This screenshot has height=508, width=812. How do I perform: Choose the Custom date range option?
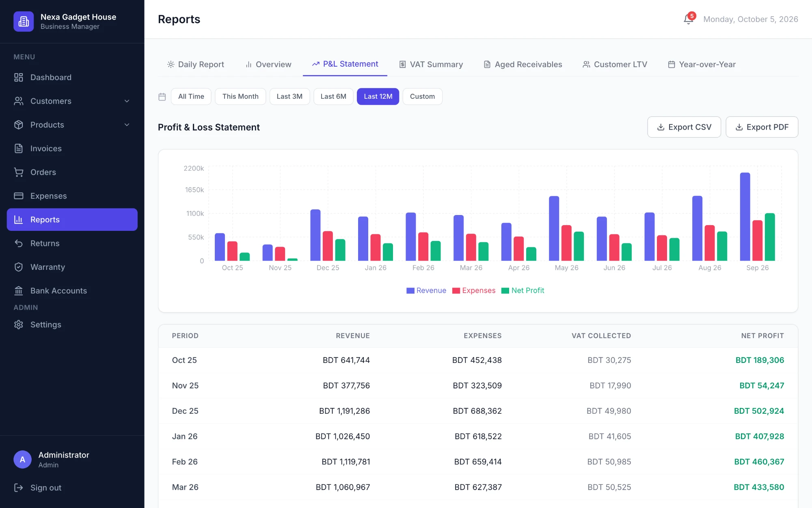(422, 97)
